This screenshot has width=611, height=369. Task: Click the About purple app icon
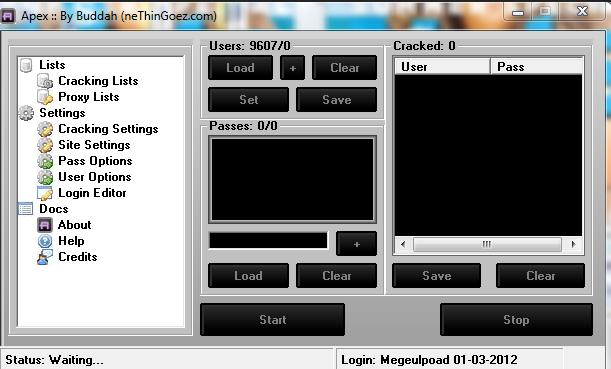(45, 225)
